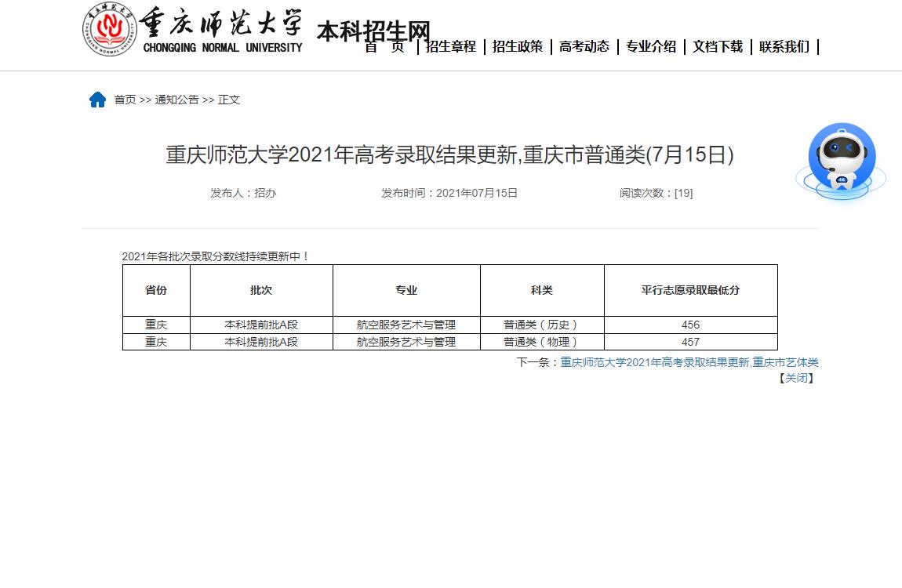Select the 普通类（物理） table cell
Viewport: 902px width, 588px height.
pos(541,342)
